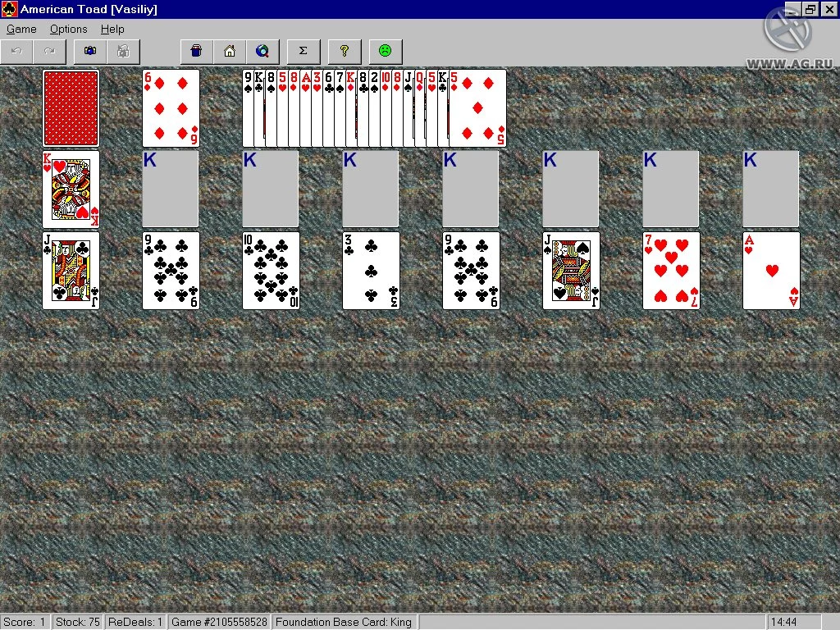Open the Options menu
Viewport: 840px width, 630px height.
click(69, 29)
